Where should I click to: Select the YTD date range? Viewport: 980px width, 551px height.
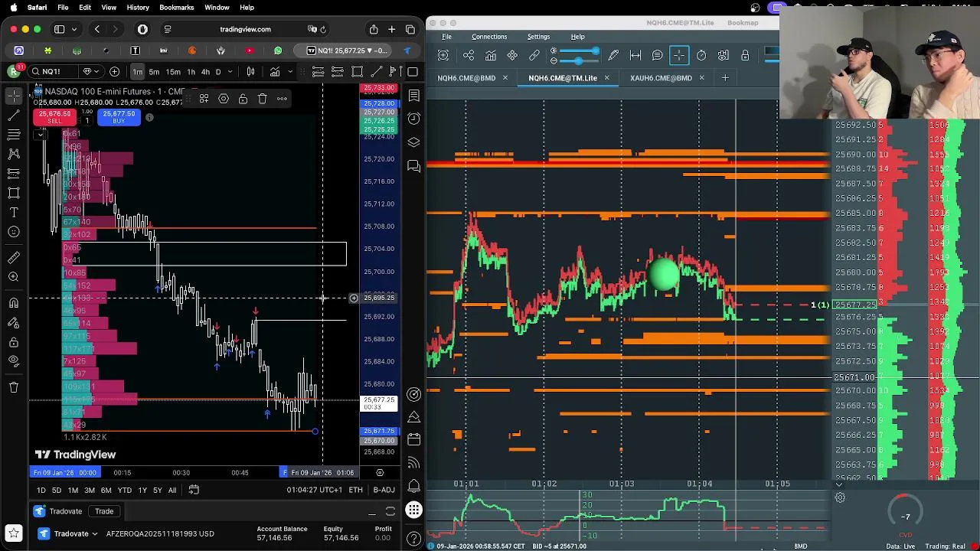pos(124,491)
